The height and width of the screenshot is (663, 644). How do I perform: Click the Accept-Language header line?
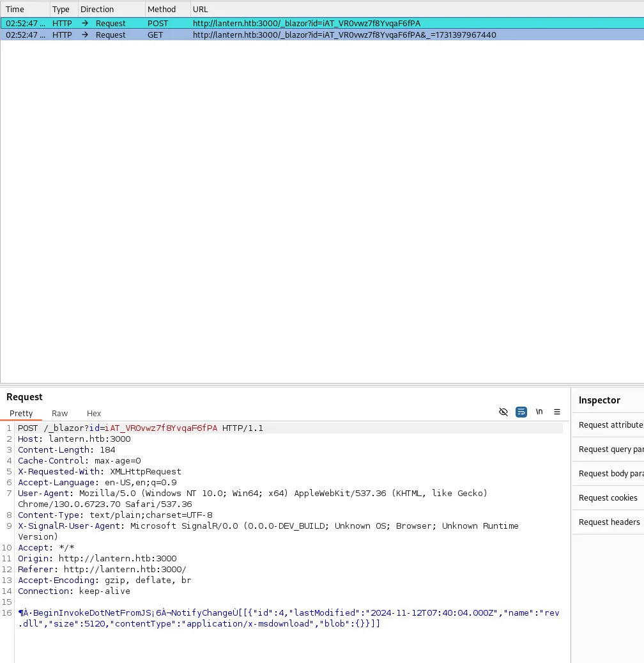pos(97,483)
